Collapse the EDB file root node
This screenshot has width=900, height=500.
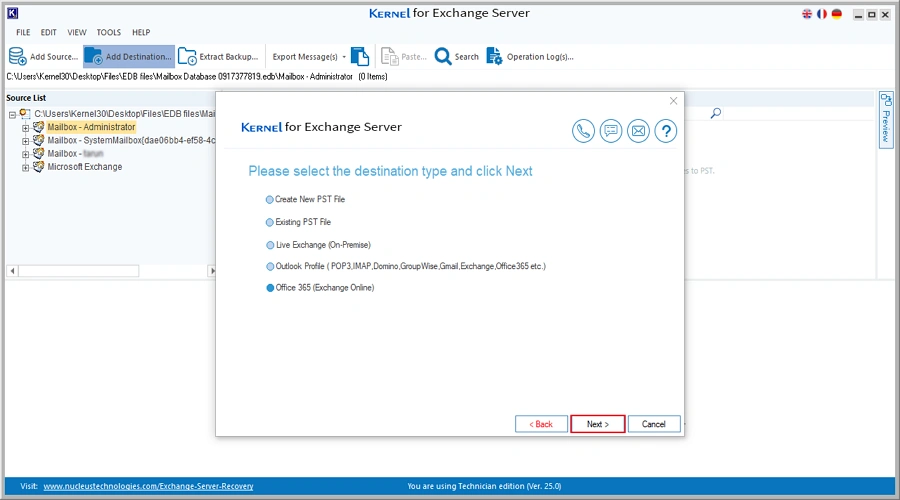coord(12,115)
